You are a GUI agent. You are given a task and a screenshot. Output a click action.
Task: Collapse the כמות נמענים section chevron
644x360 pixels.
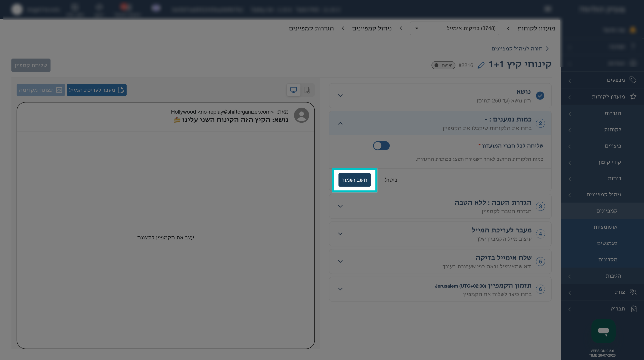click(x=340, y=123)
